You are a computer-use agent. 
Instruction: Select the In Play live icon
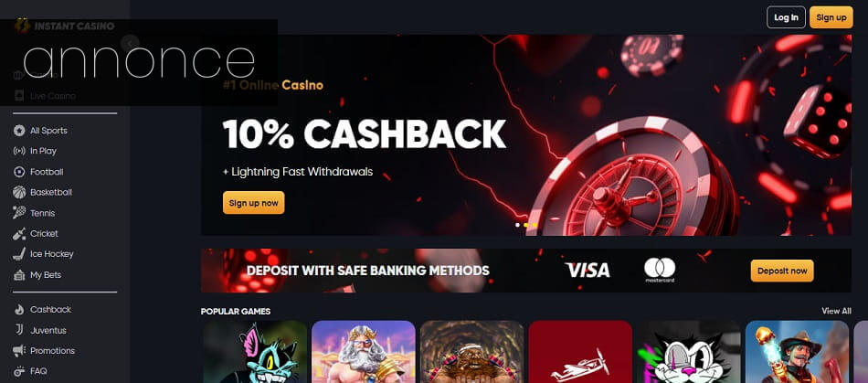pos(19,151)
